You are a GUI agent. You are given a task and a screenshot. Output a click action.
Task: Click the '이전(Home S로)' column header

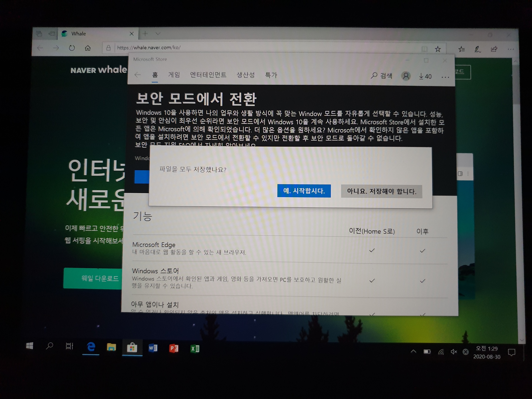[372, 231]
